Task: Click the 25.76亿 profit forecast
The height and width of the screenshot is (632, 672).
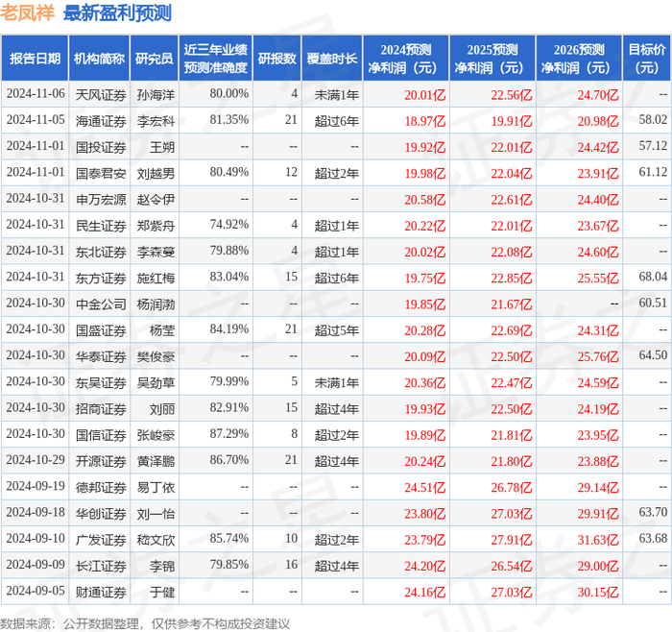Action: (x=598, y=356)
